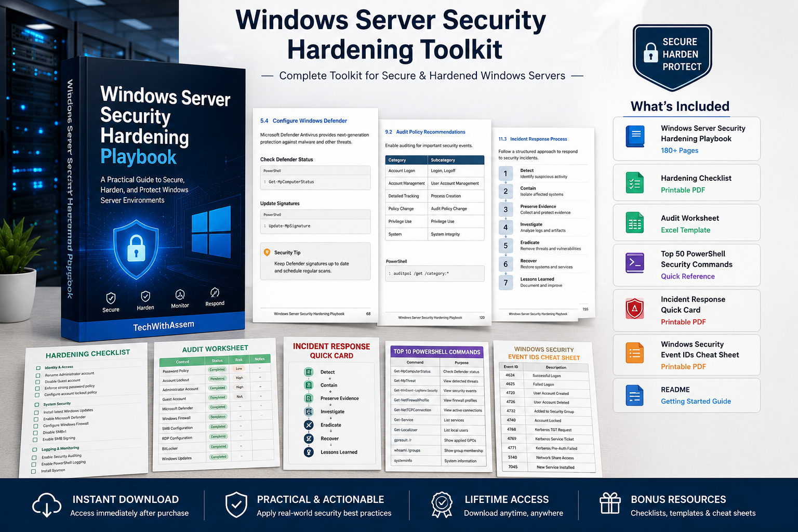The height and width of the screenshot is (532, 798).
Task: Tick Configure account lockout policy checkbox
Action: (x=37, y=395)
